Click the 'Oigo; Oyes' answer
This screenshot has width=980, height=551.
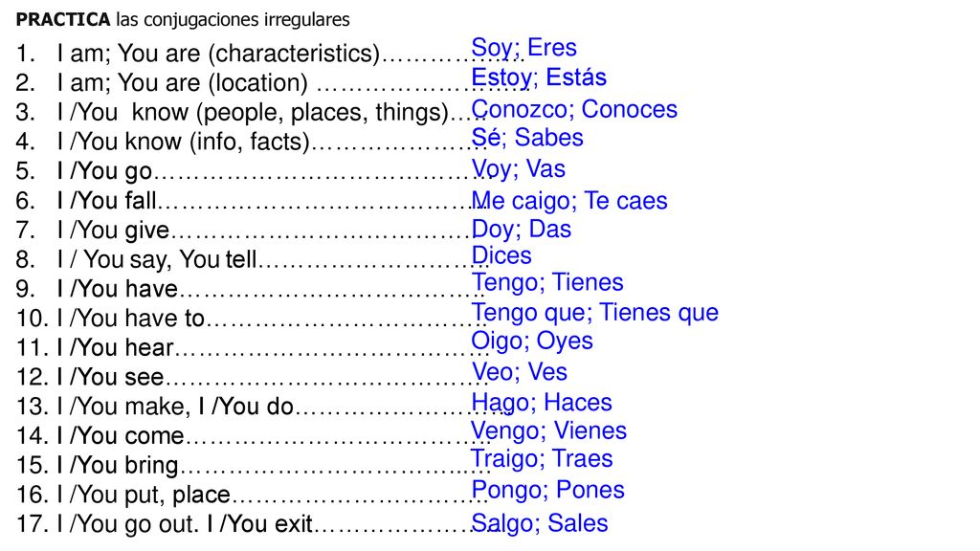click(x=532, y=342)
